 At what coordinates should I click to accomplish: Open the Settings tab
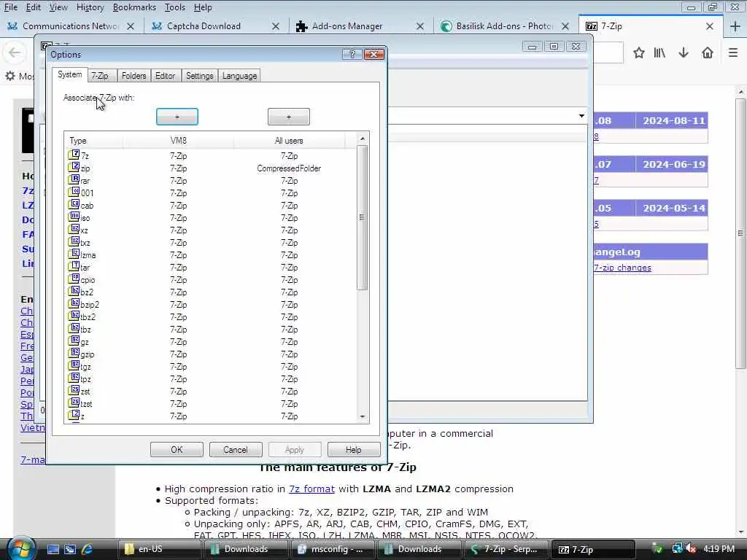pos(200,76)
